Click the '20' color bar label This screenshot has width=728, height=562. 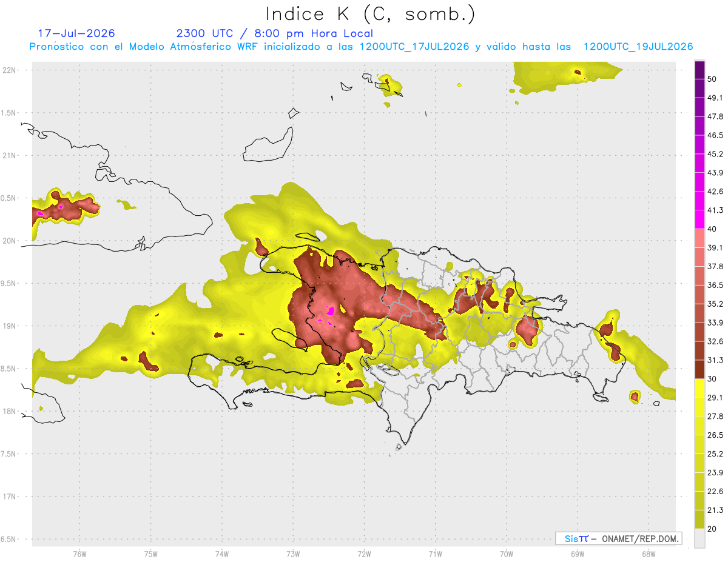[x=713, y=529]
